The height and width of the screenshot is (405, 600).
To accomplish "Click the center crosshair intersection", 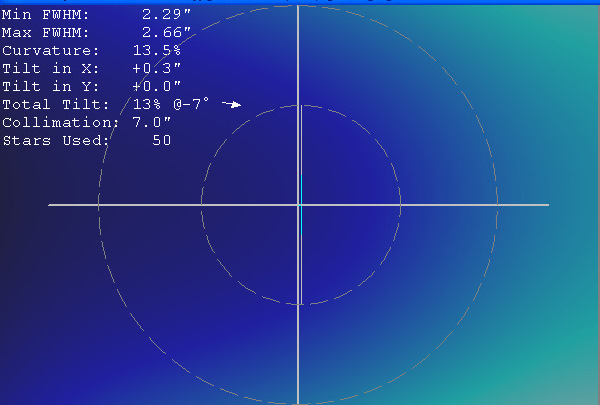I will tap(299, 205).
